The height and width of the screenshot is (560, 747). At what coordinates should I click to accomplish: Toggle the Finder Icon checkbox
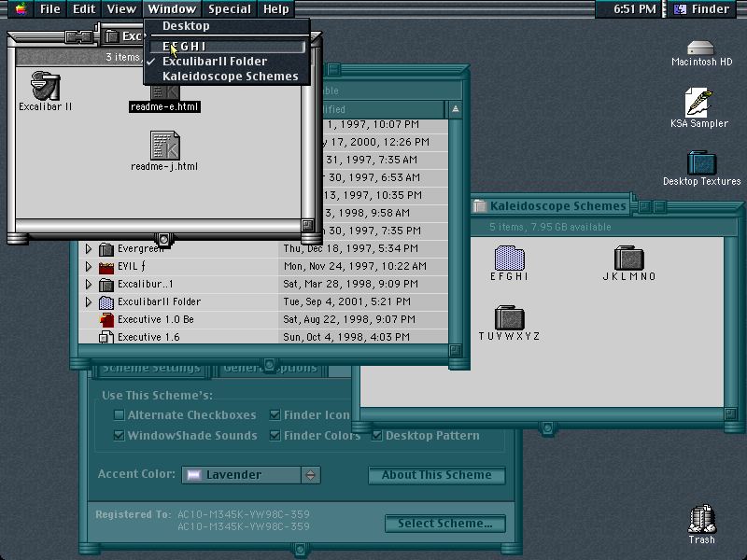(275, 414)
